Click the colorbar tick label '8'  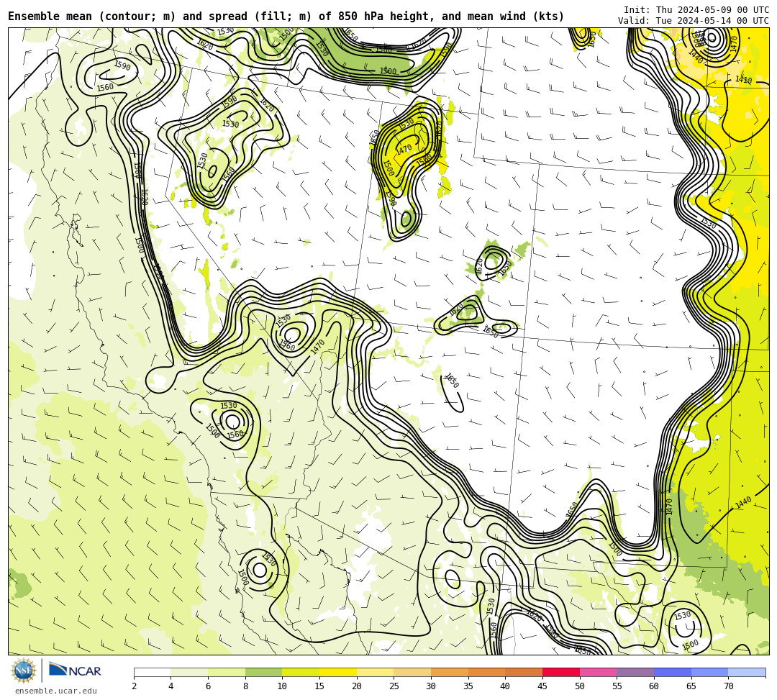point(245,686)
